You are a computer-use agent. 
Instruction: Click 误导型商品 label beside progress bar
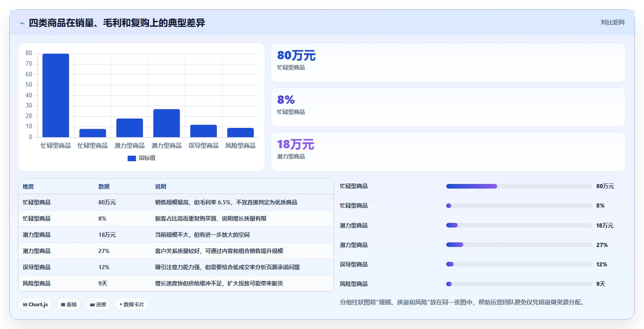coord(354,265)
